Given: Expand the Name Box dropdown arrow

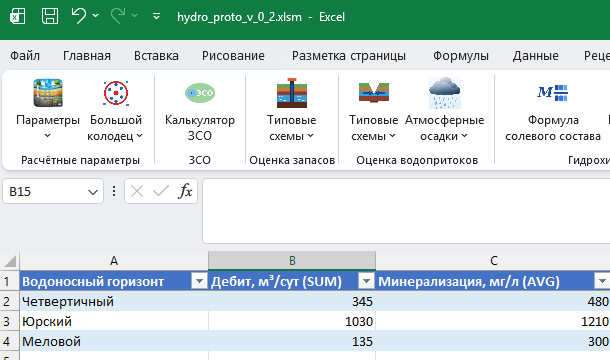Looking at the screenshot, I should (93, 192).
